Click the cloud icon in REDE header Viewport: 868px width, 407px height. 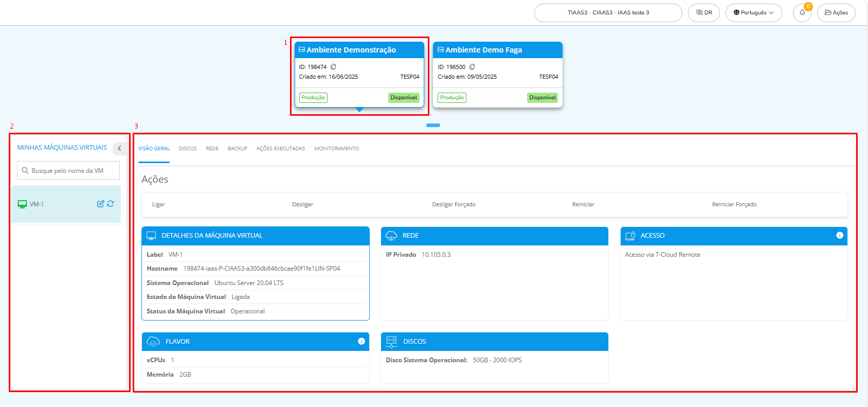tap(391, 235)
